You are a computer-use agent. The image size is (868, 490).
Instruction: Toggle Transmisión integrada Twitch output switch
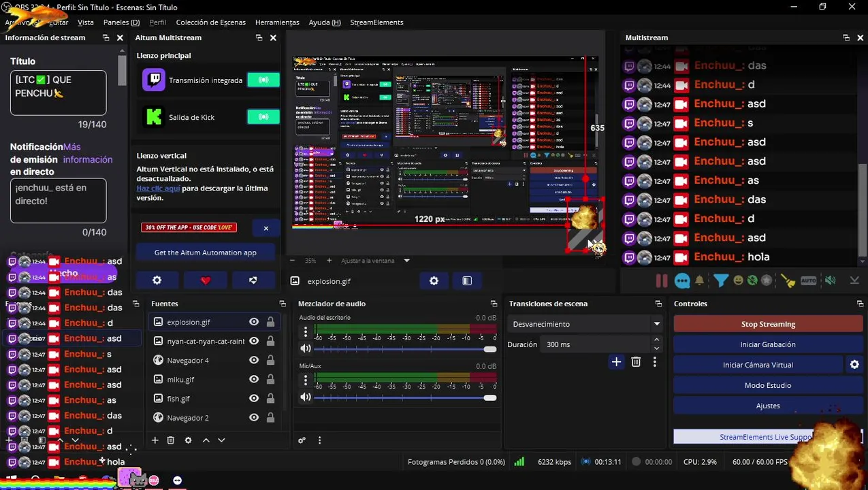coord(263,80)
